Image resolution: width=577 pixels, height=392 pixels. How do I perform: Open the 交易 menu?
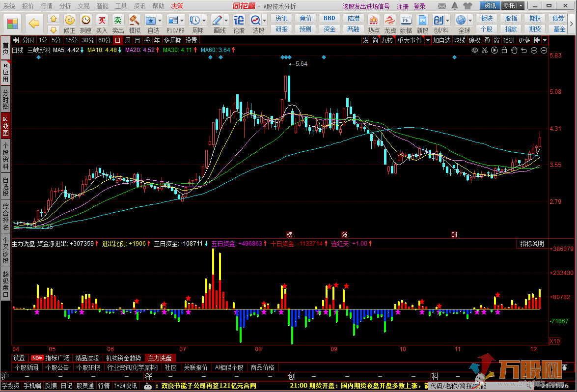pos(83,6)
